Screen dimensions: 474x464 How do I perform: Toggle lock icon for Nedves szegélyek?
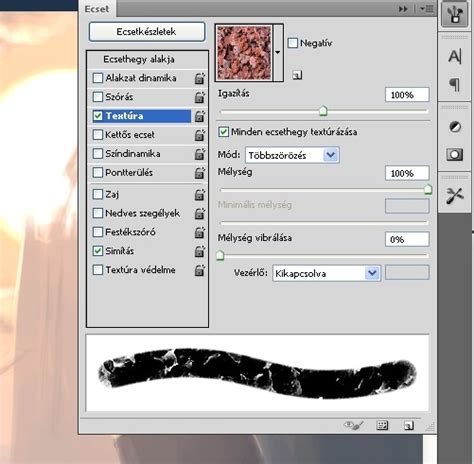tap(199, 213)
